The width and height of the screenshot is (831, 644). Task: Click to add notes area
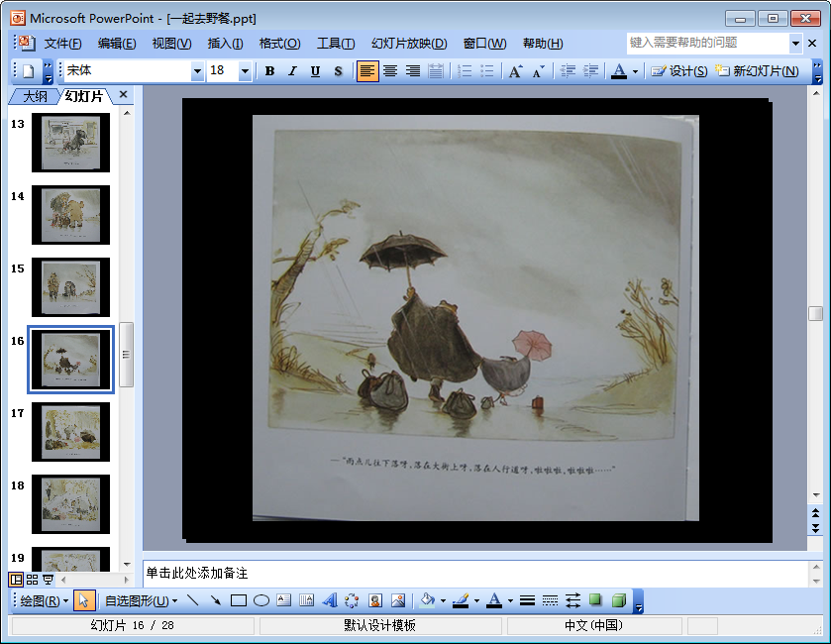(474, 573)
